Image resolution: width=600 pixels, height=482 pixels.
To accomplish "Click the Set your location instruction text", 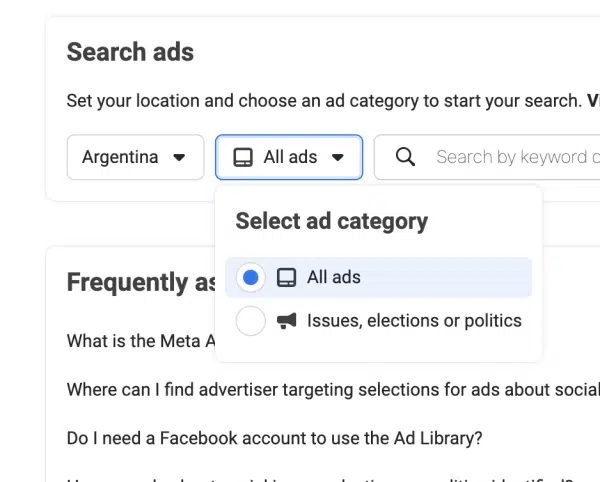I will pyautogui.click(x=324, y=101).
